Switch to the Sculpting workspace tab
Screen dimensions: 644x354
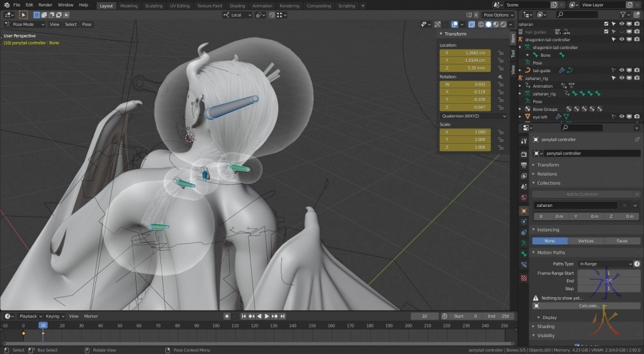[153, 5]
